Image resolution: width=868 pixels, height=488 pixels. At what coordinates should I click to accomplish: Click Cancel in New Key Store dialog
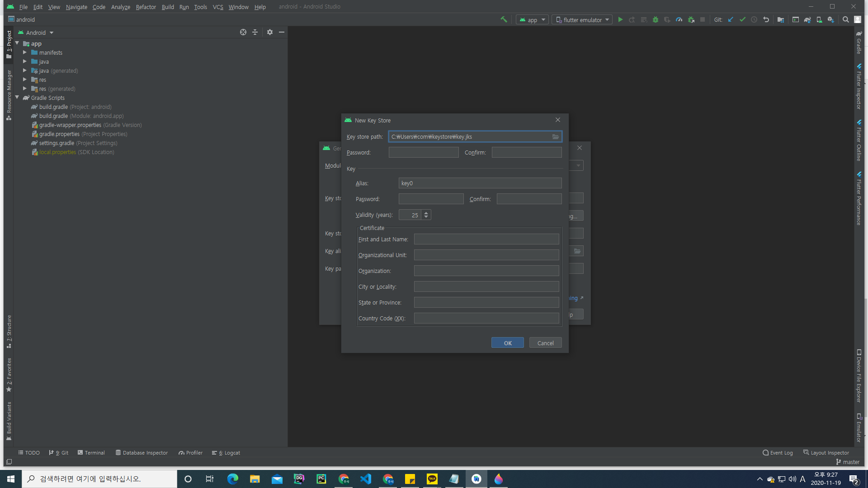point(545,343)
